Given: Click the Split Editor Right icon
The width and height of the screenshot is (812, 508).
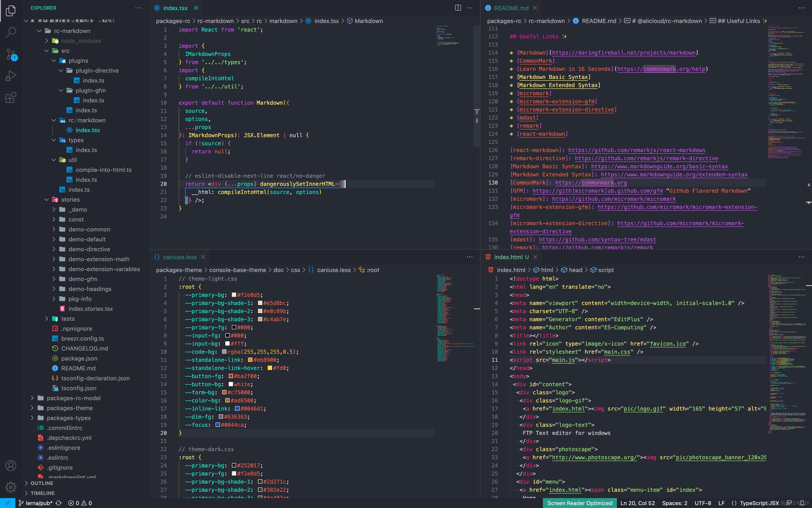Looking at the screenshot, I should pos(458,8).
